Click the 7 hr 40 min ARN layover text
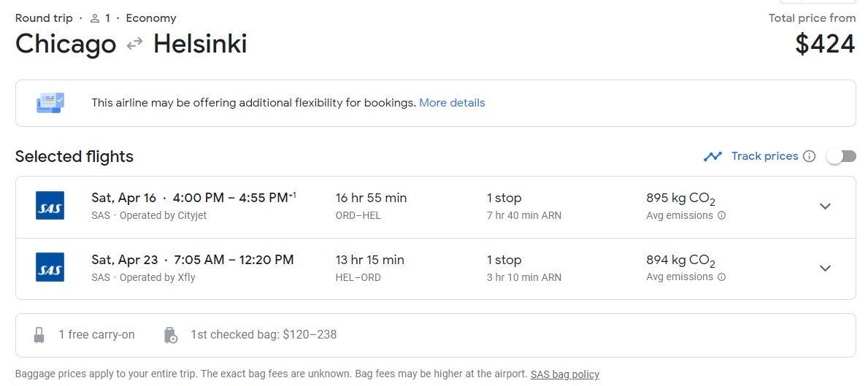This screenshot has width=868, height=386. [524, 216]
